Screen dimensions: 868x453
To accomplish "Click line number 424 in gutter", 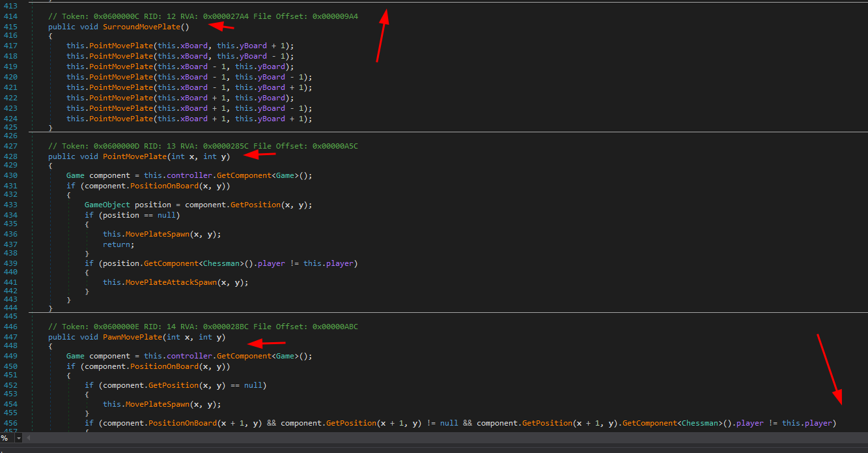I will click(10, 119).
